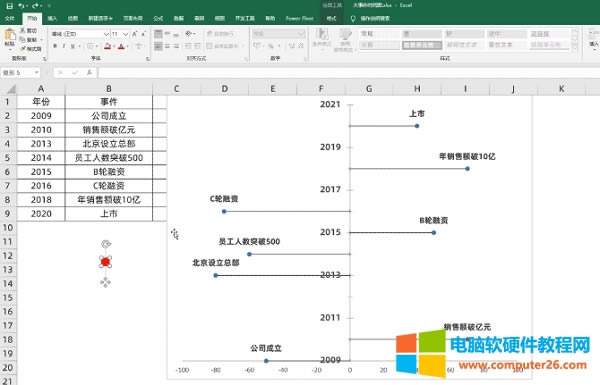Apply the red font color A
Image resolution: width=600 pixels, height=385 pixels.
(121, 46)
